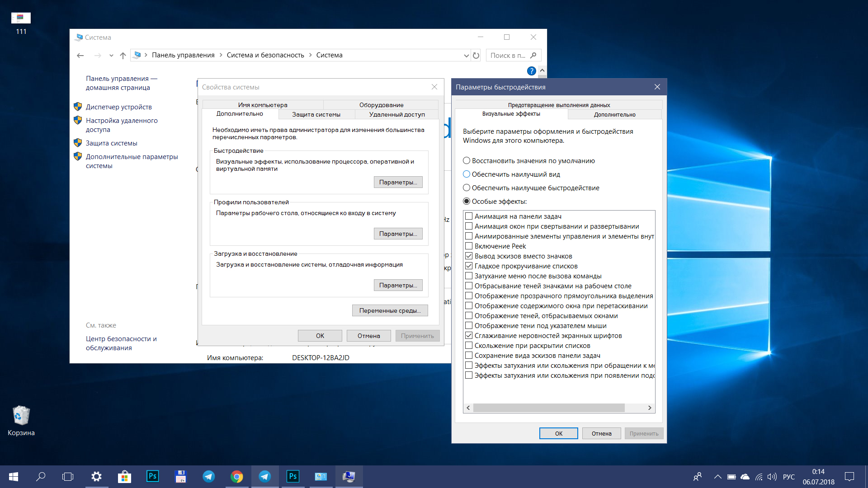This screenshot has height=488, width=868.
Task: Click the 'Переменные среды...' button
Action: point(390,310)
